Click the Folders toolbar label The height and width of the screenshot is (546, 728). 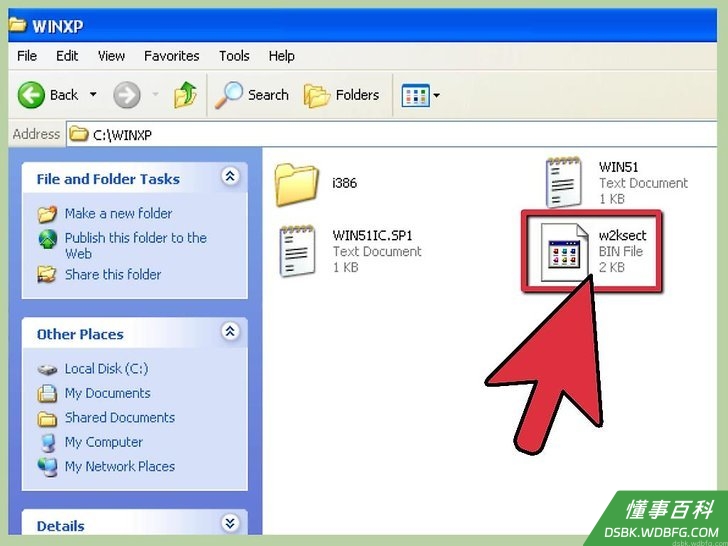(357, 95)
